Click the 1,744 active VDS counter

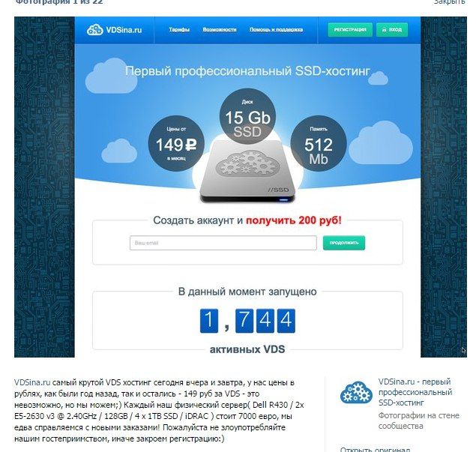pos(247,321)
